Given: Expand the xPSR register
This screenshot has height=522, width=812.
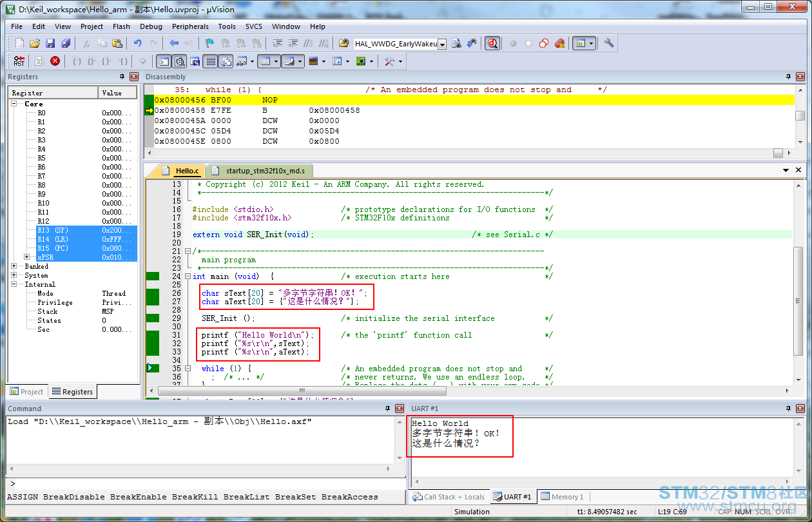Looking at the screenshot, I should tap(26, 257).
